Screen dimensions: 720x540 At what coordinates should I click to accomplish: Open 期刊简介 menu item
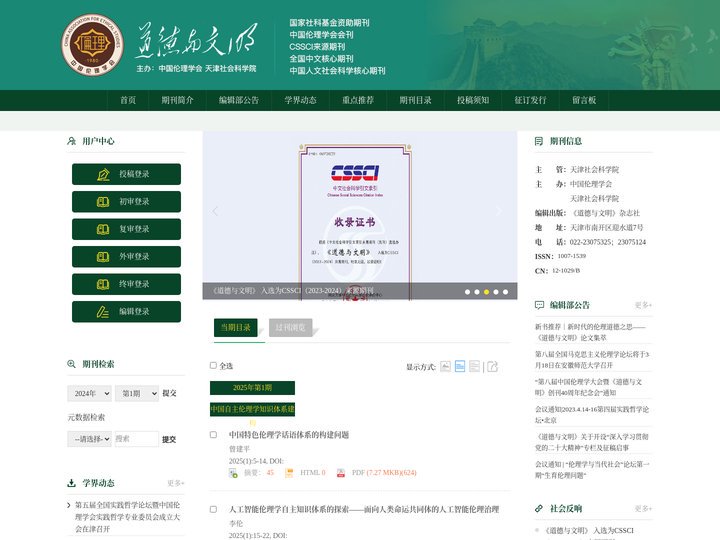click(x=177, y=100)
